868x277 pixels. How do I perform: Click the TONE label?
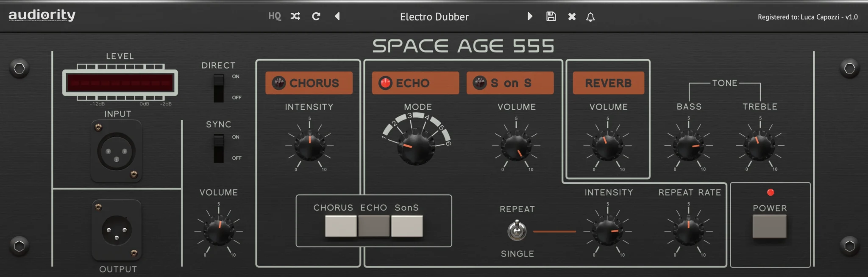pos(725,83)
